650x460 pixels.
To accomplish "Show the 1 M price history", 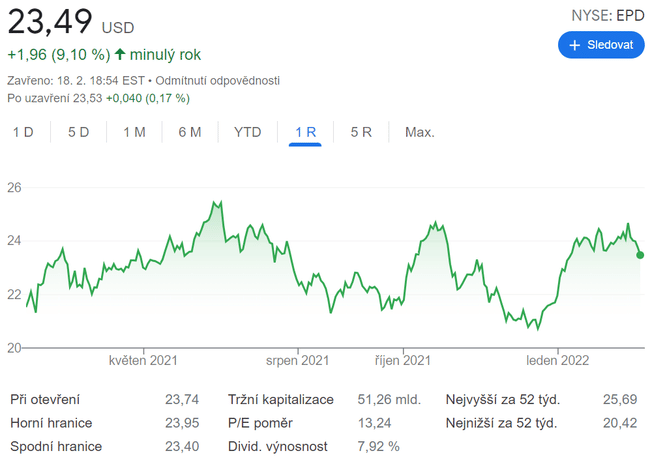I will click(134, 132).
